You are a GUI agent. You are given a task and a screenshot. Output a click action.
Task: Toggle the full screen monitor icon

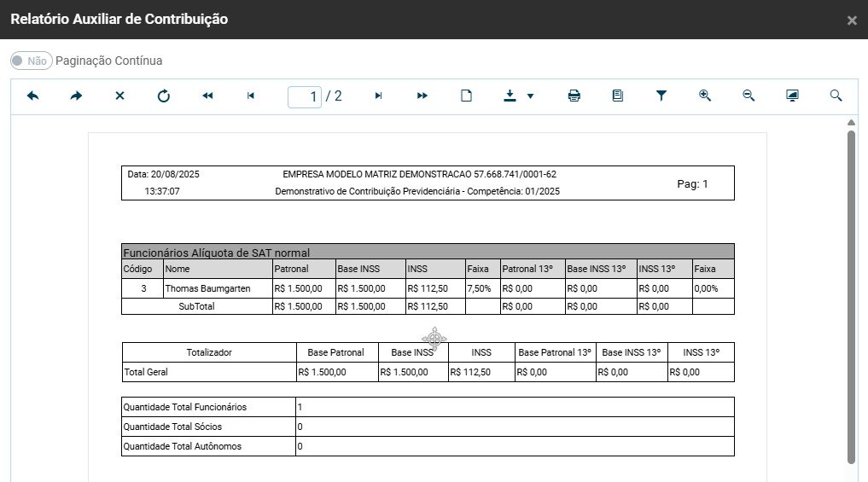pyautogui.click(x=792, y=96)
